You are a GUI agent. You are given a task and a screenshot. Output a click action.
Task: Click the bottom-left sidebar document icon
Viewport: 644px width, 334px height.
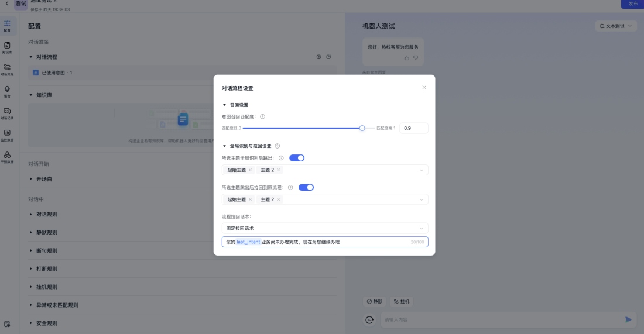(7, 324)
